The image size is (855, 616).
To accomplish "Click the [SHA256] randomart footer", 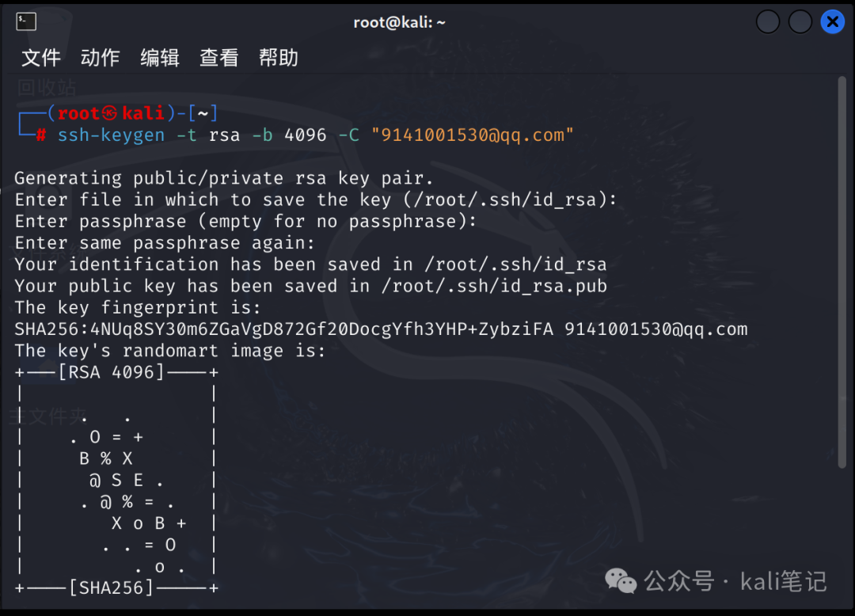I will coord(112,587).
